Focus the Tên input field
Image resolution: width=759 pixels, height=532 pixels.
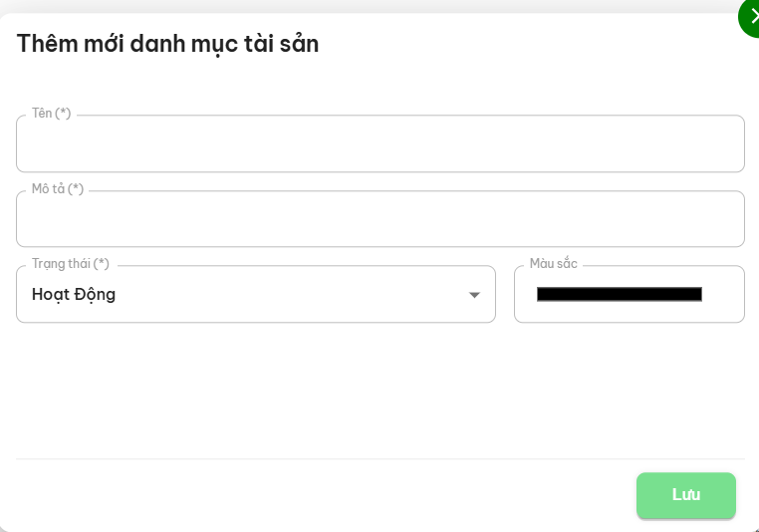click(x=379, y=144)
